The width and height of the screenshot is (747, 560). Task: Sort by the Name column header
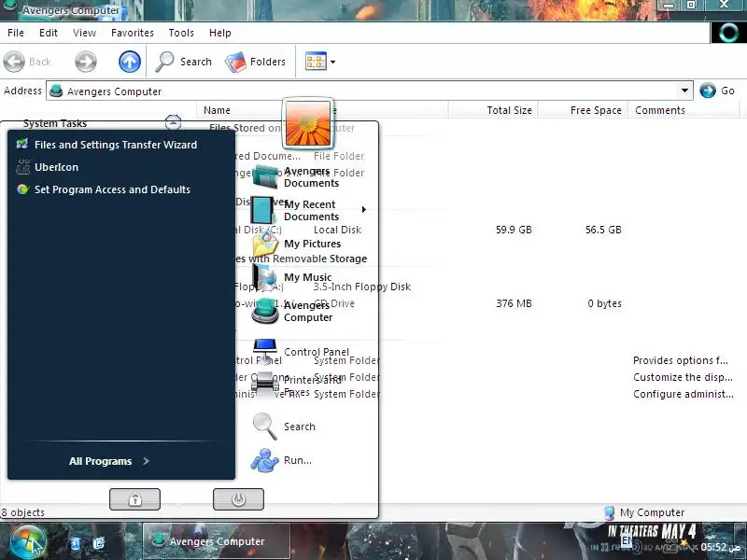tap(217, 110)
